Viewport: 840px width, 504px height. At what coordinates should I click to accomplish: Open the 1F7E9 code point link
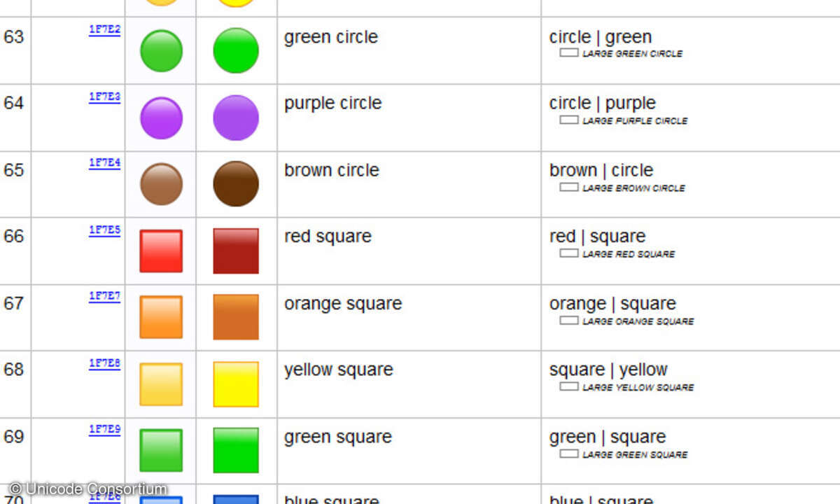(x=104, y=430)
